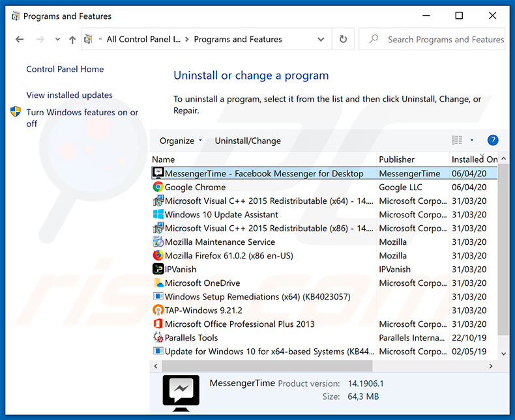Expand the view options dropdown arrow
The image size is (515, 420).
[x=472, y=140]
